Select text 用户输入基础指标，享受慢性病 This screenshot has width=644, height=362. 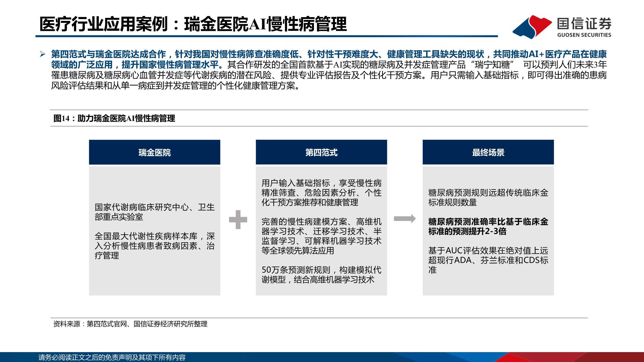click(322, 183)
